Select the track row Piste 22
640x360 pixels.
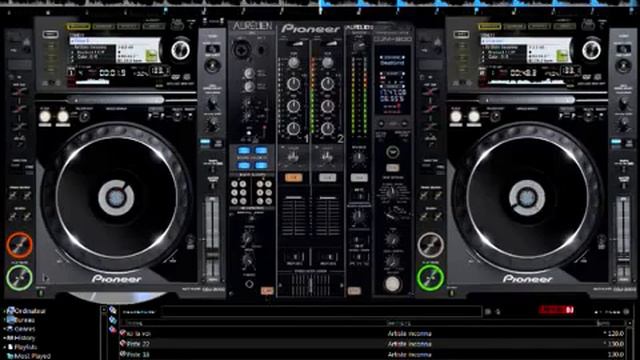373,344
